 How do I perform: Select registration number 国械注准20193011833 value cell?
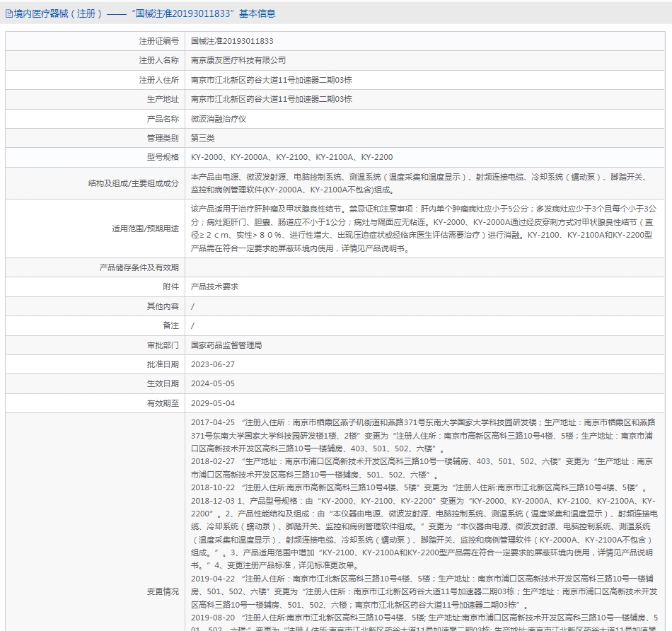[232, 41]
